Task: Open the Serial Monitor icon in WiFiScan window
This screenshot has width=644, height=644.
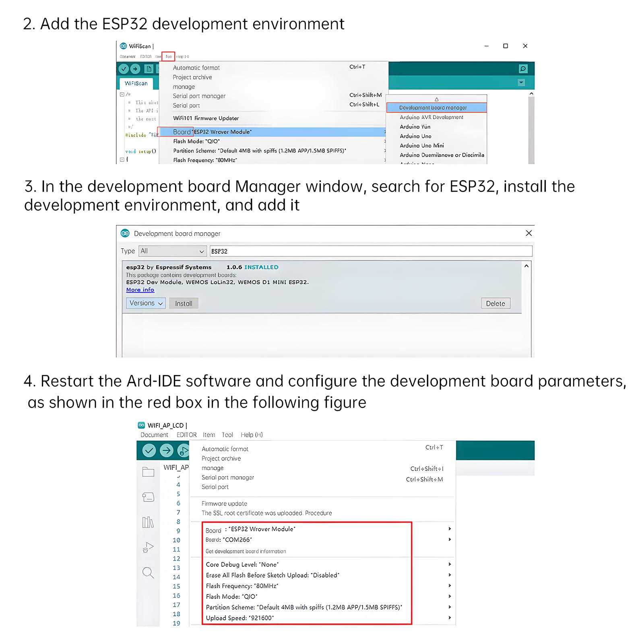Action: pos(523,69)
